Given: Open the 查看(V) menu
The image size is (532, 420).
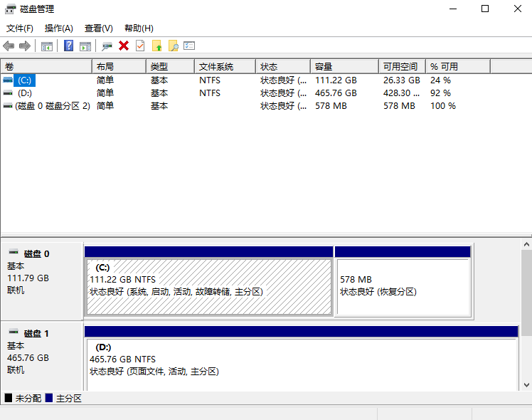Looking at the screenshot, I should [99, 28].
